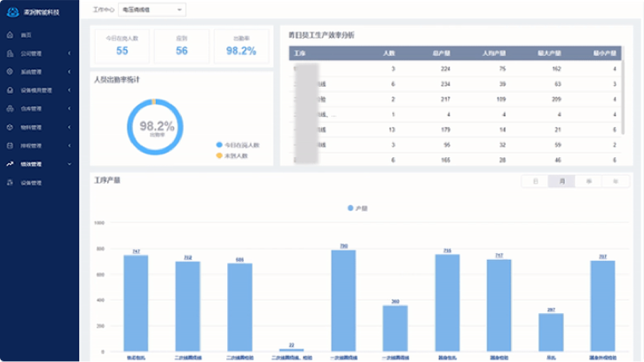Click the 排程管理 schedule icon
644x362 pixels.
tap(10, 146)
